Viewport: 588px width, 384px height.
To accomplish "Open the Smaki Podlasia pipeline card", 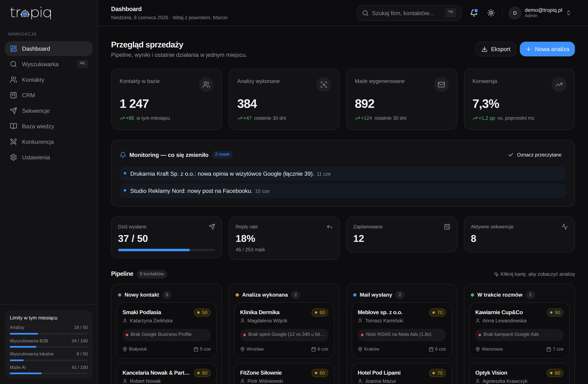I will 167,330.
